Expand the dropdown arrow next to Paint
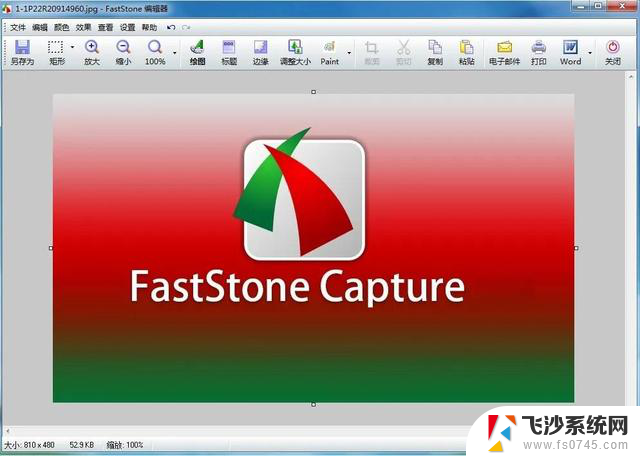Screen dimensions: 640x456 [x=349, y=53]
